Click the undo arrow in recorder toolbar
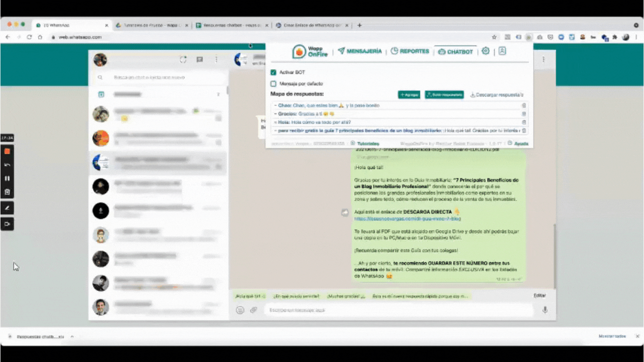This screenshot has height=362, width=644. click(7, 165)
